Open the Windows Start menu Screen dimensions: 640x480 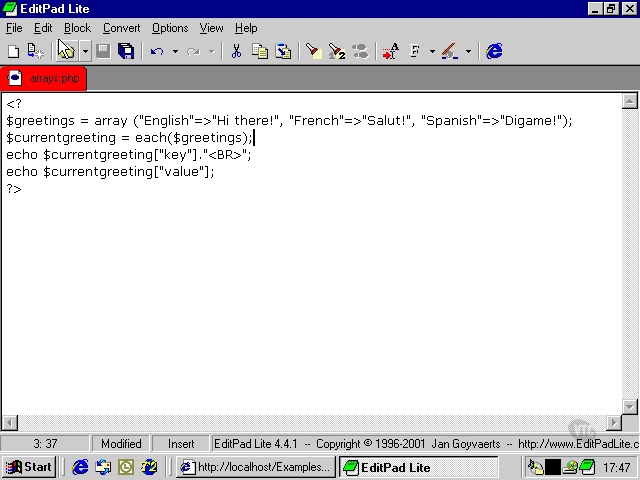29,467
